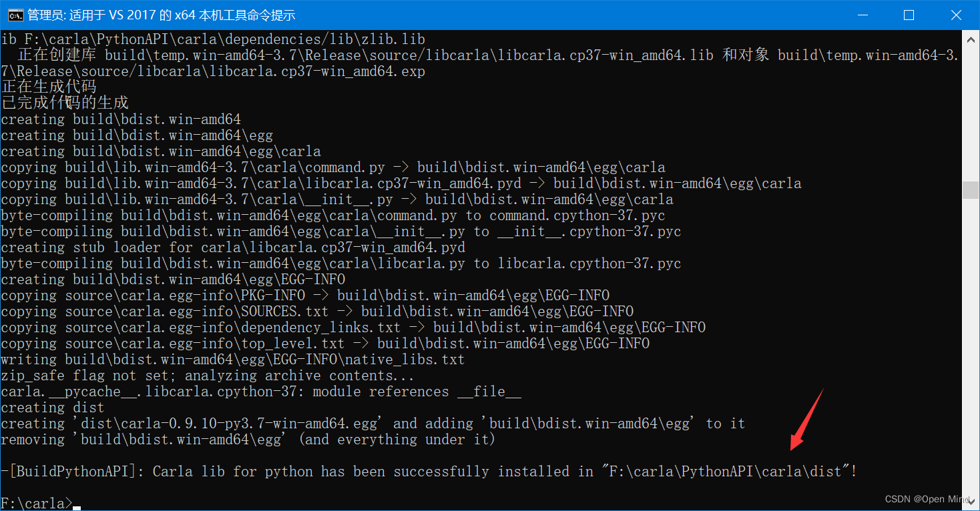Click below the scrollbar thumb
This screenshot has width=980, height=511.
[x=971, y=334]
